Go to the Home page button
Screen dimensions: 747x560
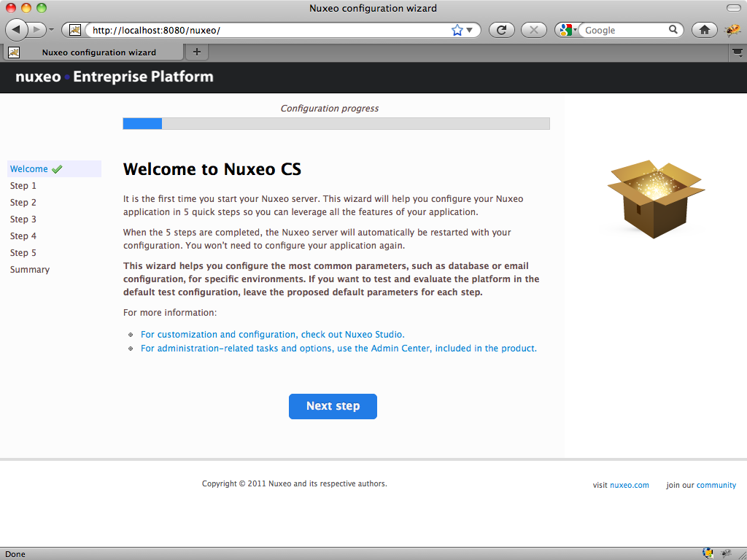click(704, 30)
